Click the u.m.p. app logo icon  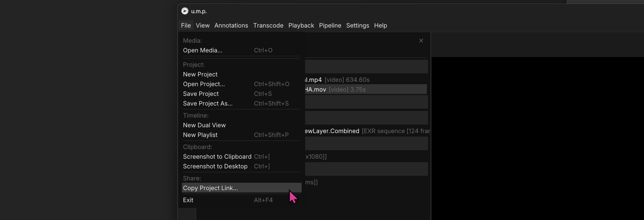click(x=185, y=11)
